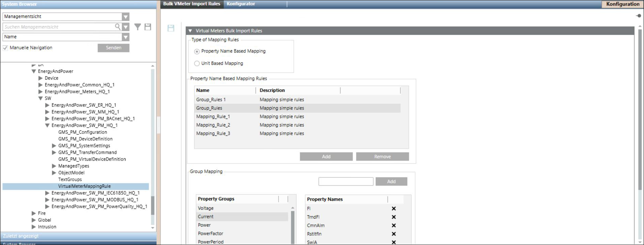Screen dimensions: 644x245
Task: Click the filter funnel icon in System Browser
Action: (137, 27)
